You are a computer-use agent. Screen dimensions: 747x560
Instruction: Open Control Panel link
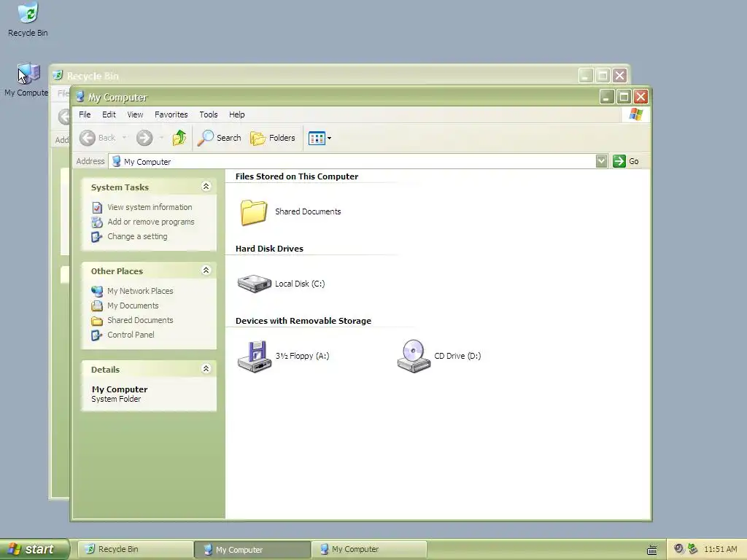[x=131, y=335]
